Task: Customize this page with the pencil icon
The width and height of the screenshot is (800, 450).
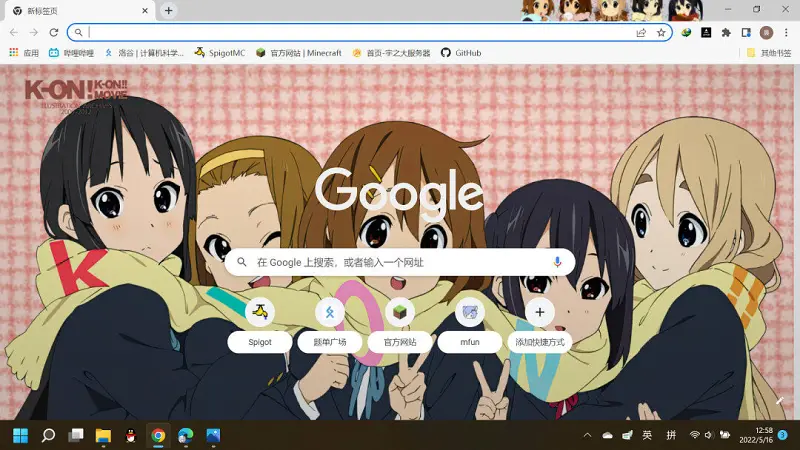Action: (x=779, y=401)
